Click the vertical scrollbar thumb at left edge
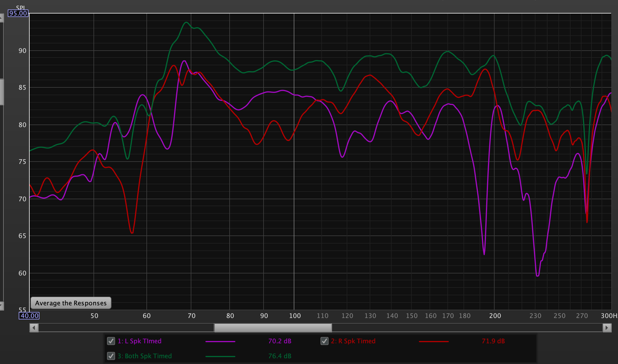Screen dimensions: 618x364 click(1, 92)
